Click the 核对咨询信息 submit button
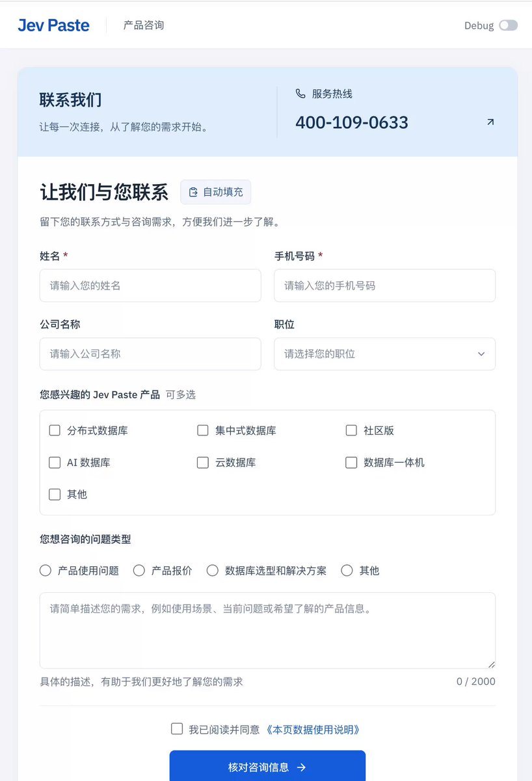The height and width of the screenshot is (781, 532). click(267, 766)
